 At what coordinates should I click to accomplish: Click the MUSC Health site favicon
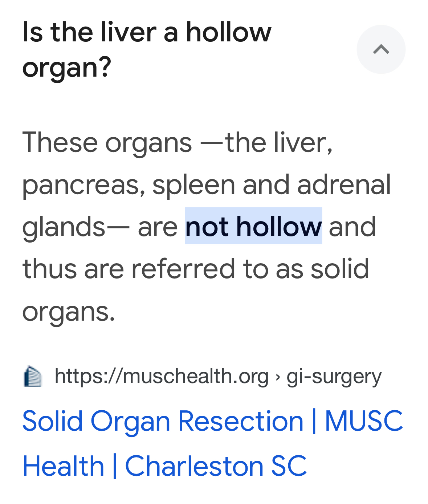[x=32, y=377]
